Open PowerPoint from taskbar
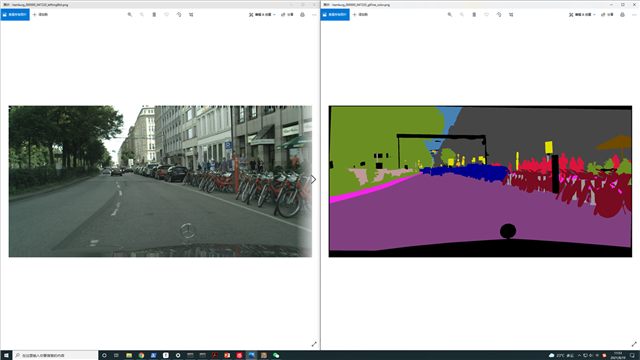 (227, 356)
